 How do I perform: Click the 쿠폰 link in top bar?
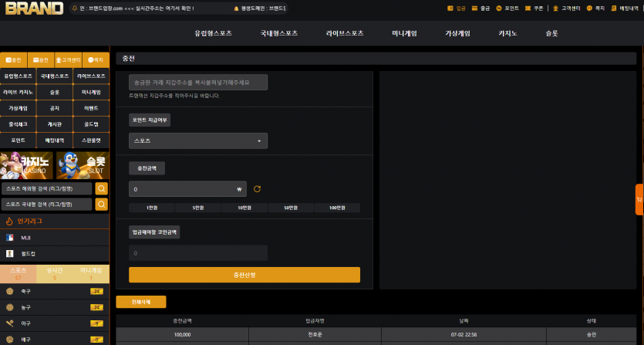pyautogui.click(x=534, y=8)
